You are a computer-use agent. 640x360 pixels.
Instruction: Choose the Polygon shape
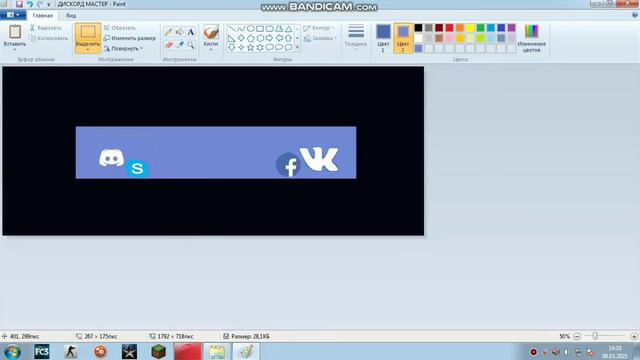(279, 29)
